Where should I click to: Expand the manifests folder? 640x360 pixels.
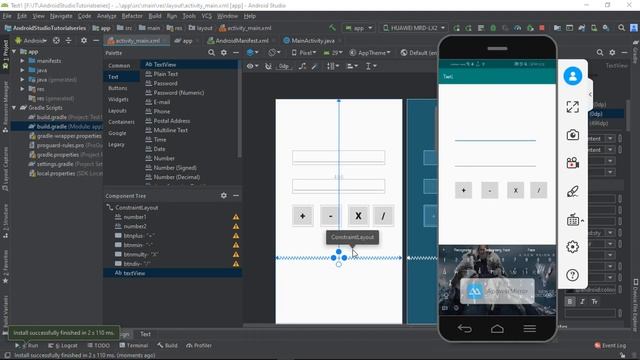(22, 61)
